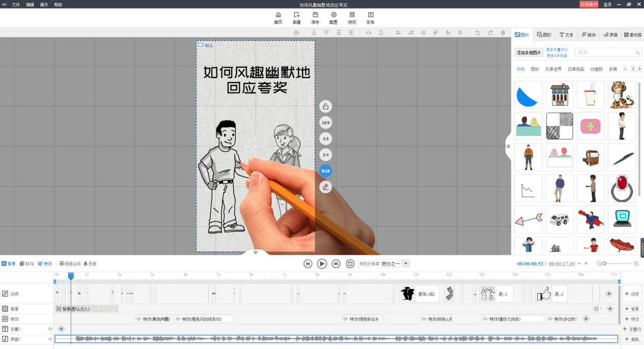Click the undo arrow icon
This screenshot has height=349, width=644.
(x=477, y=33)
